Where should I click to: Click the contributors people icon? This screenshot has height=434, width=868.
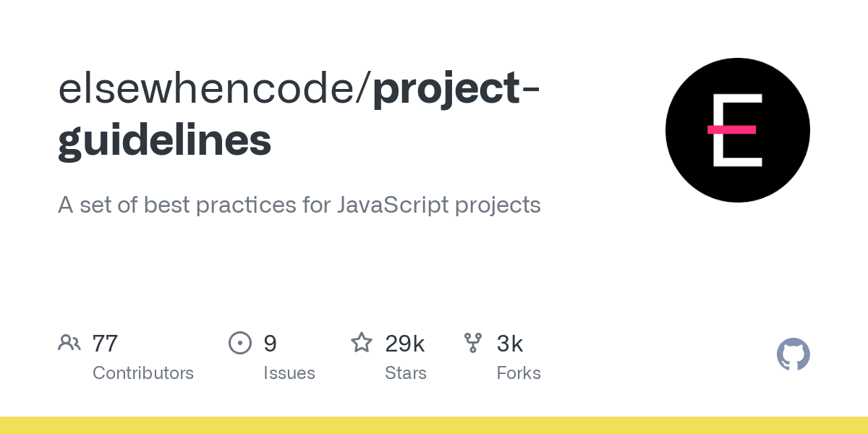point(69,343)
